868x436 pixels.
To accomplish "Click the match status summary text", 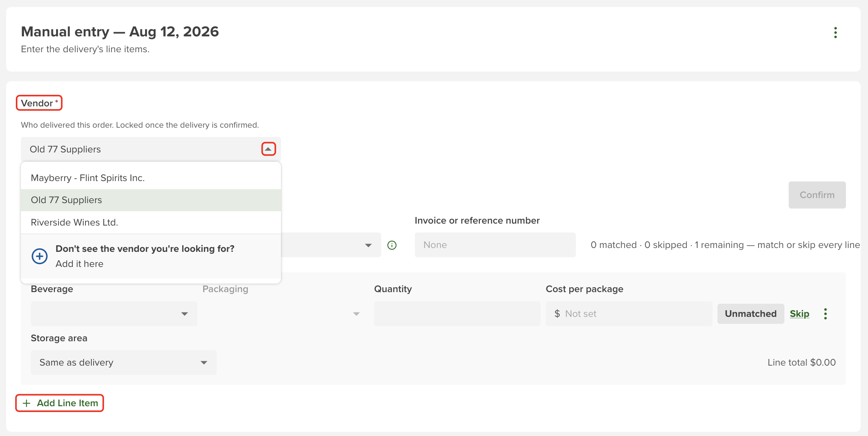I will click(725, 245).
